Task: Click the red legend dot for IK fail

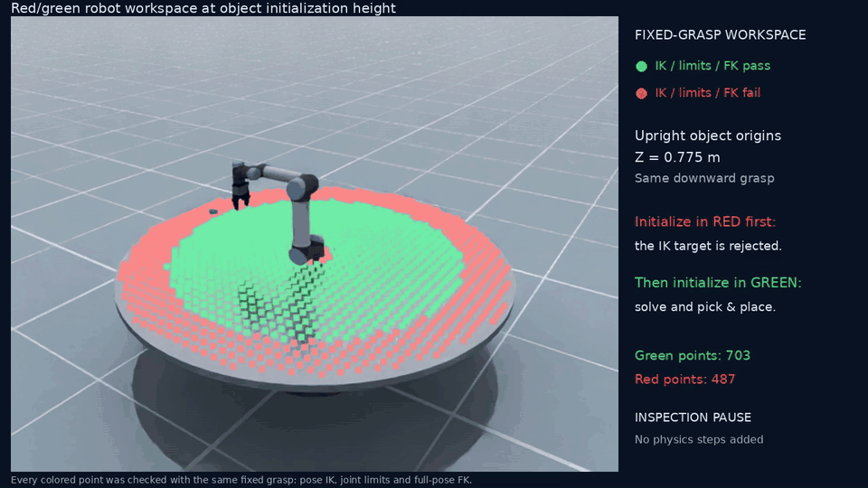Action: coord(641,93)
